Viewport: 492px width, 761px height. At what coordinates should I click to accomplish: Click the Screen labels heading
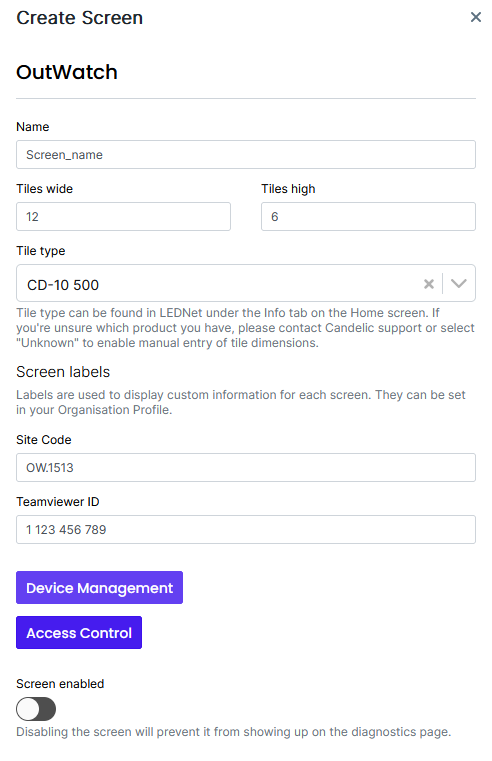point(63,372)
